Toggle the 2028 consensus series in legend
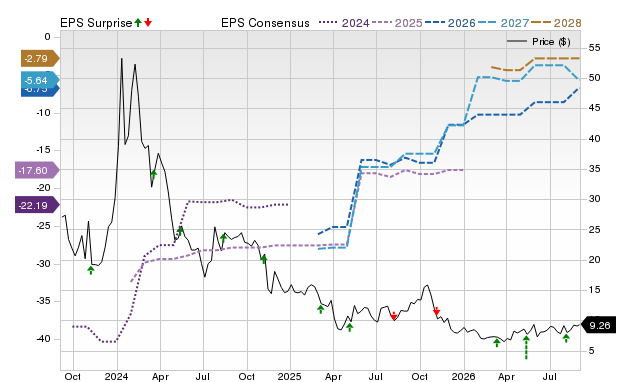The width and height of the screenshot is (640, 382). tap(567, 23)
